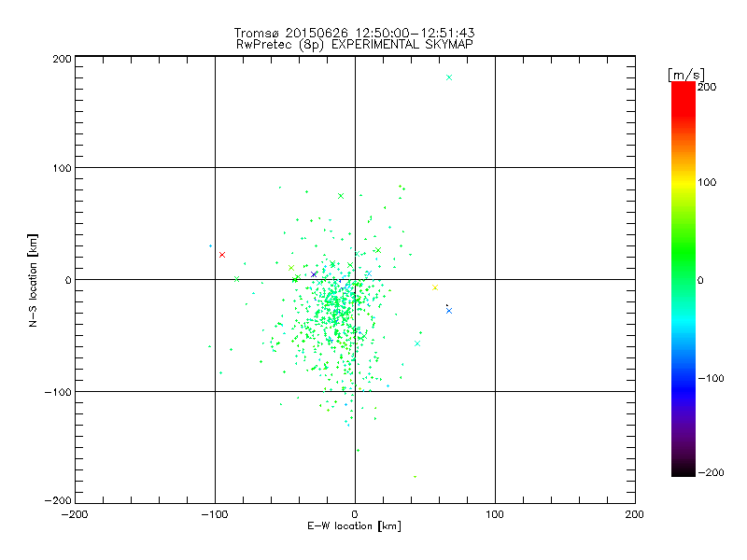Viewport: 747px width, 560px height.
Task: Click the isolated yellow-green dot at the plot bottom
Action: point(415,476)
